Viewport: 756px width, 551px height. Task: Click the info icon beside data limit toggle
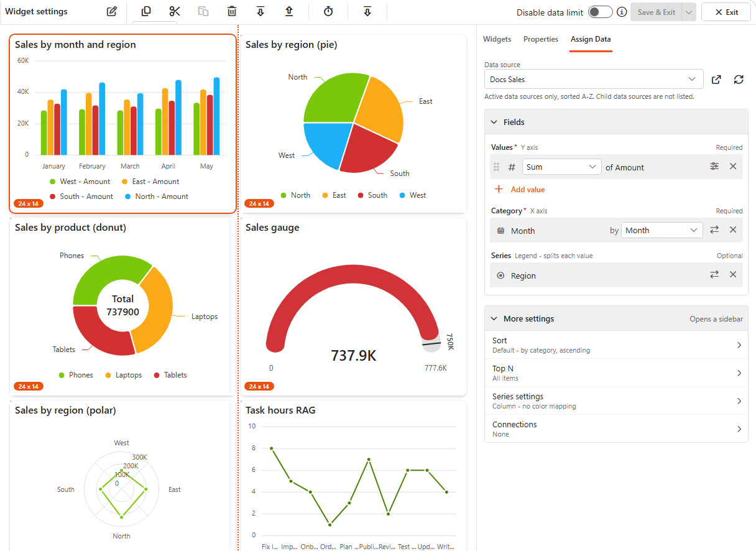coord(622,12)
